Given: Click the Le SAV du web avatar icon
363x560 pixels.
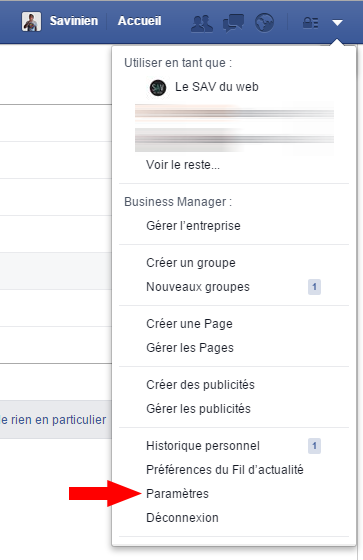Looking at the screenshot, I should (158, 88).
